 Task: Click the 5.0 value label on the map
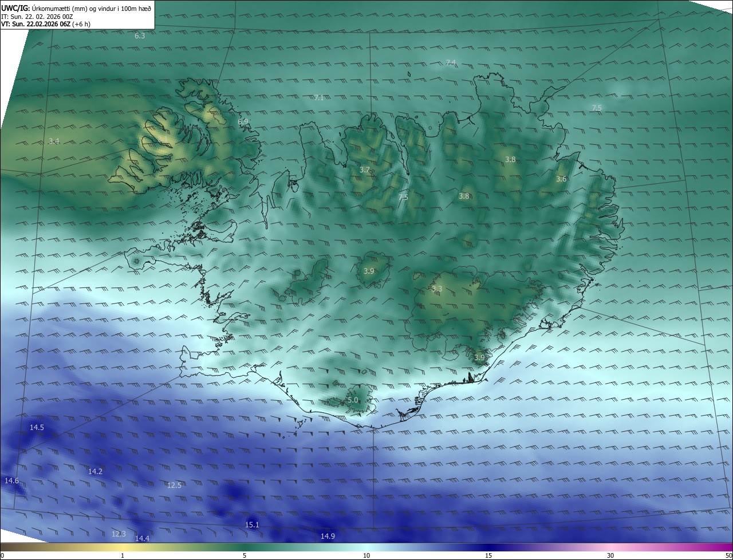click(x=353, y=400)
